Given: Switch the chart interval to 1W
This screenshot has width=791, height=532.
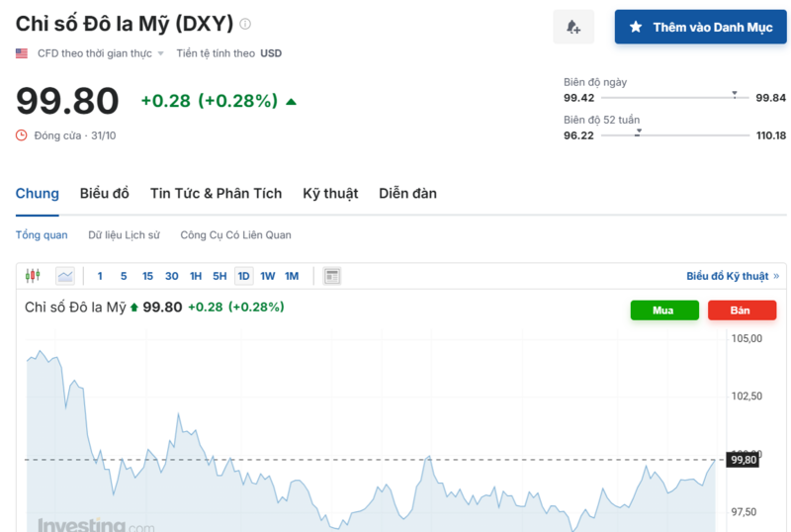Looking at the screenshot, I should [x=268, y=276].
